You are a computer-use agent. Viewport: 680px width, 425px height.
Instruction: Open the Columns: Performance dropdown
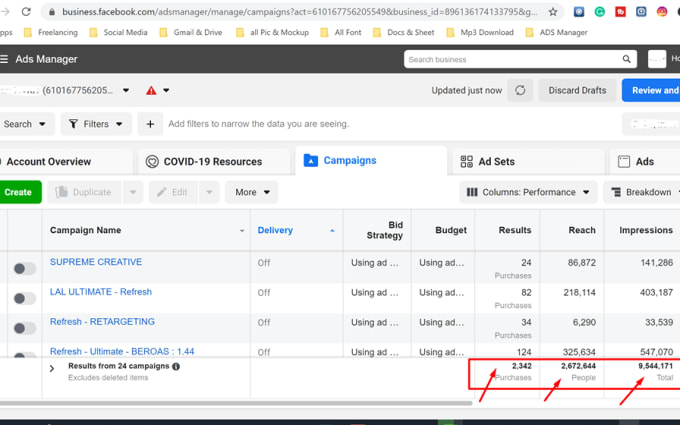coord(528,192)
